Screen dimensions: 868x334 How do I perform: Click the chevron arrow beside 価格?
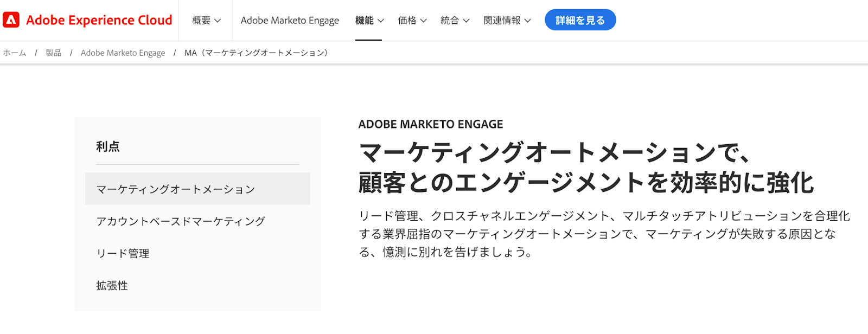424,21
